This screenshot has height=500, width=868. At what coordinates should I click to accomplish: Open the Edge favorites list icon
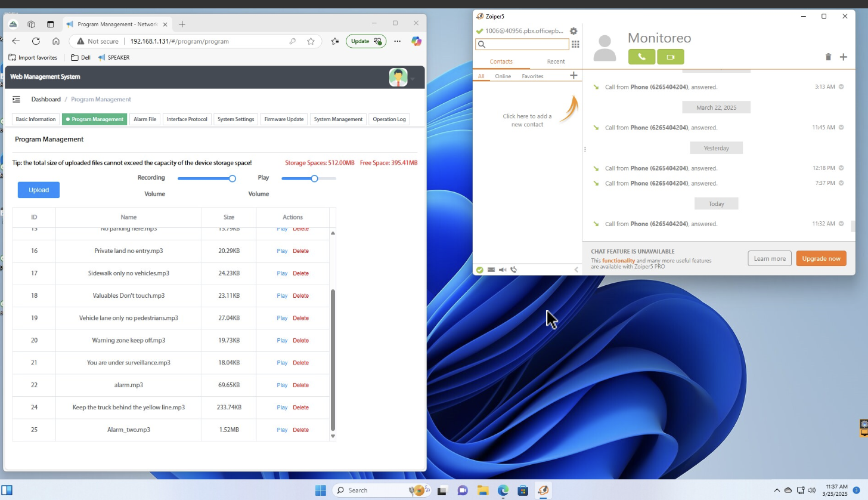(x=335, y=41)
